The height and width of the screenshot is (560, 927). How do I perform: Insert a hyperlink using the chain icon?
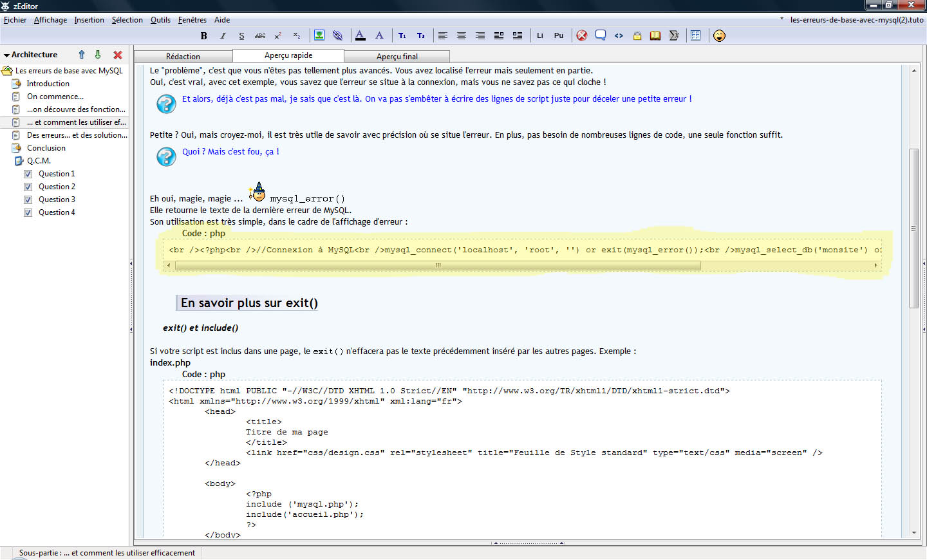337,35
